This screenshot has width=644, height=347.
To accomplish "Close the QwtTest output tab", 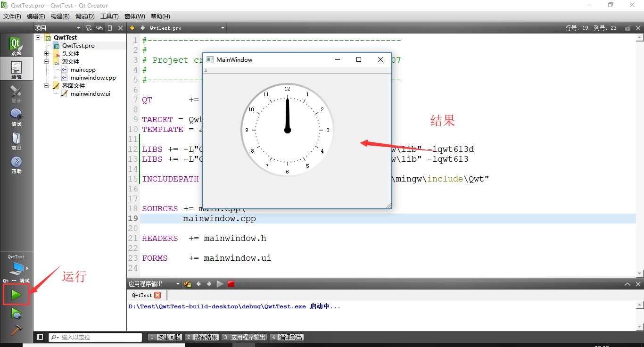I will pyautogui.click(x=157, y=295).
